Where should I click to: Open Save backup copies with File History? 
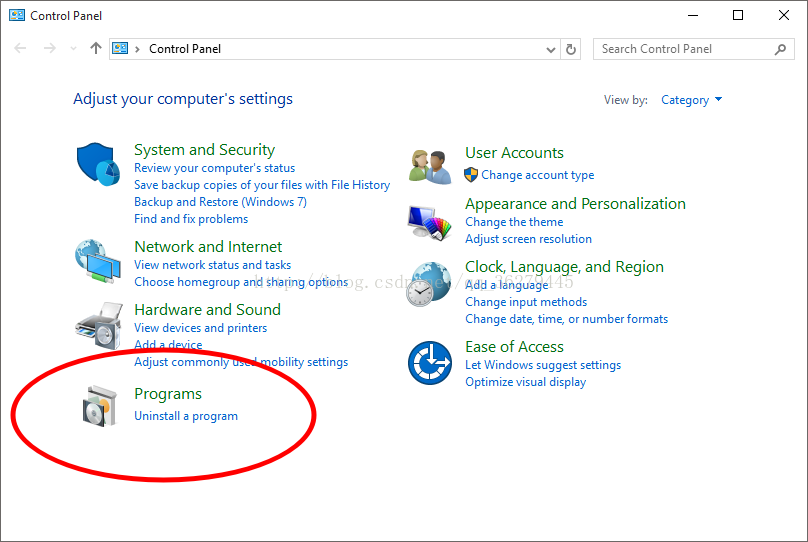[262, 185]
